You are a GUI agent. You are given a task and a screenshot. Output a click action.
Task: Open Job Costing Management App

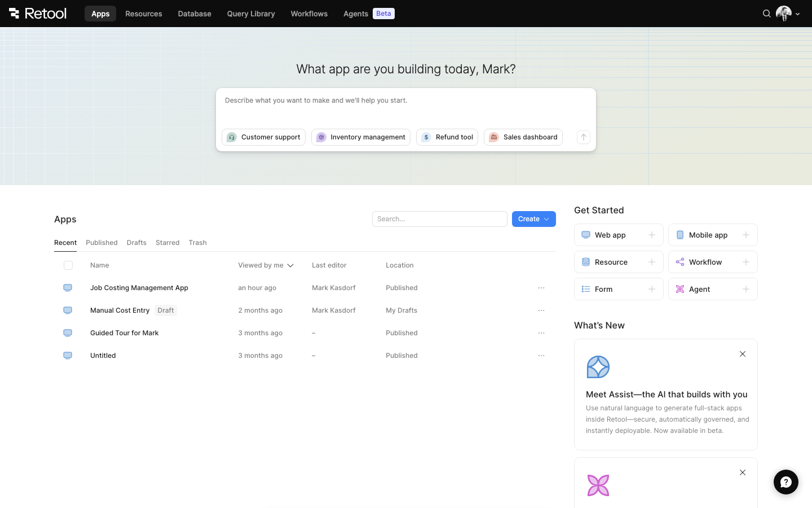[x=139, y=288]
